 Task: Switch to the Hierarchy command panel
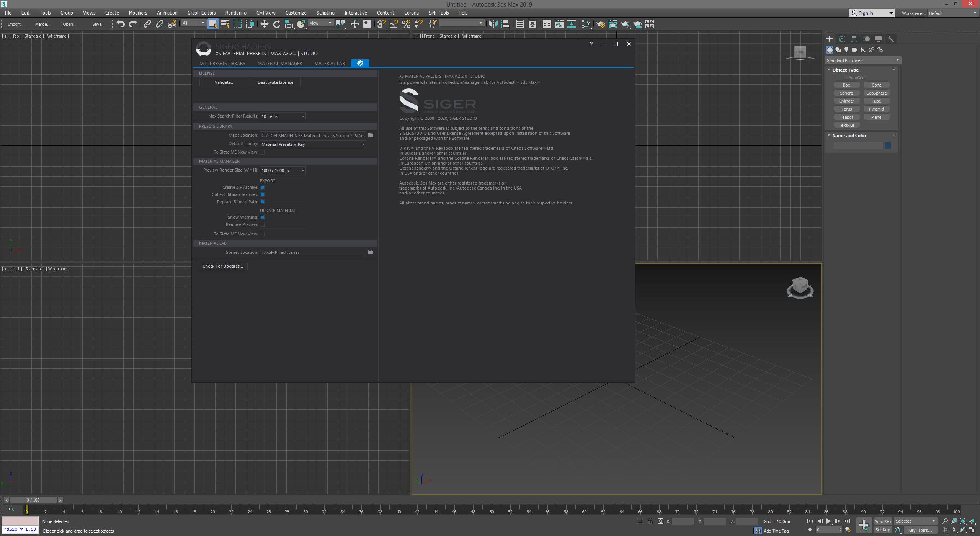coord(854,39)
